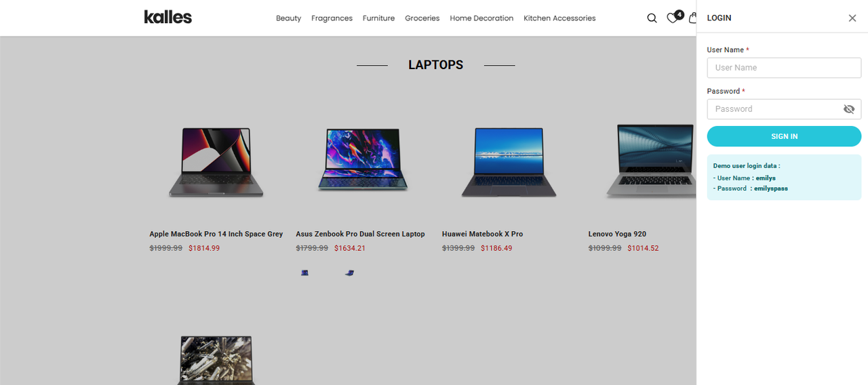Select first Asus Zenbook variant thumbnail
868x385 pixels.
point(305,272)
